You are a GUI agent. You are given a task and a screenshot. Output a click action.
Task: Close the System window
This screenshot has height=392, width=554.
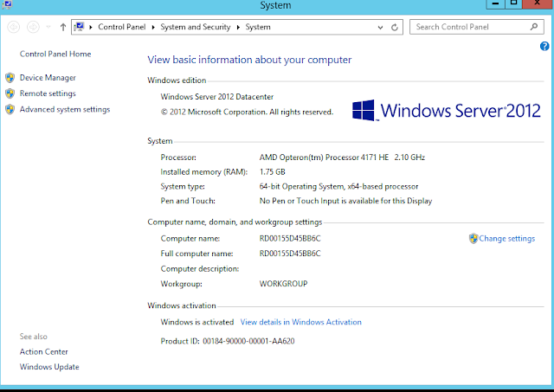click(538, 3)
